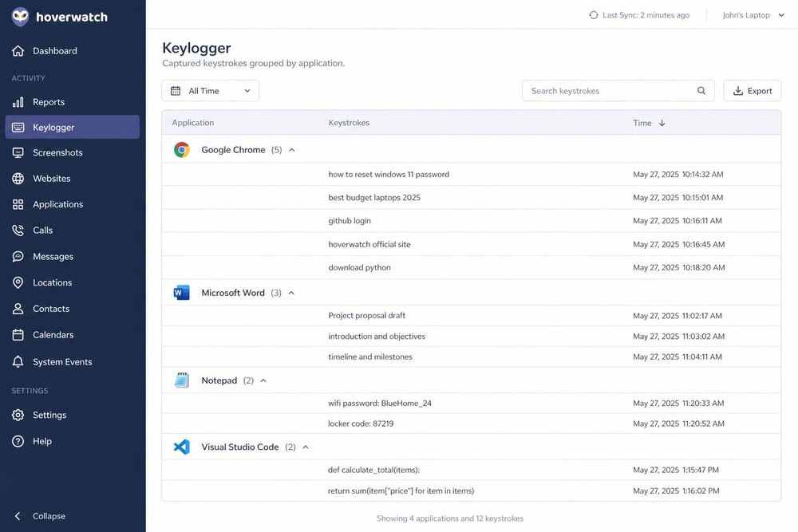Open the Dashboard home icon
The height and width of the screenshot is (532, 798).
18,51
